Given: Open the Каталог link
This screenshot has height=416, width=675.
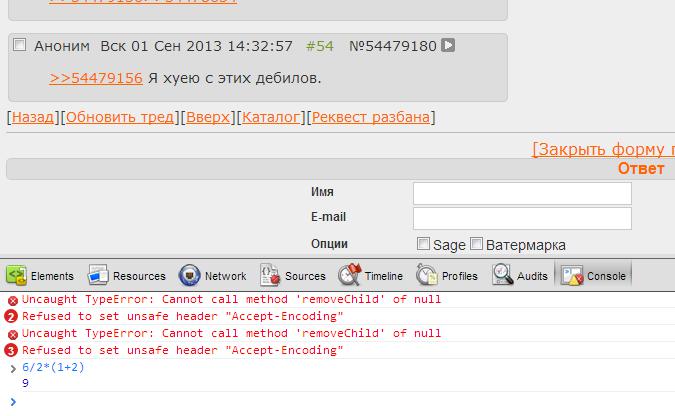Looking at the screenshot, I should [271, 117].
